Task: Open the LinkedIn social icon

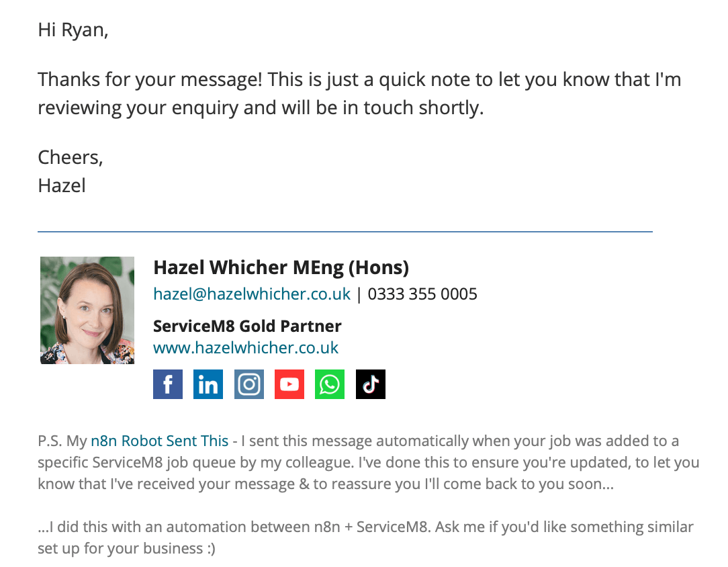Action: tap(208, 384)
